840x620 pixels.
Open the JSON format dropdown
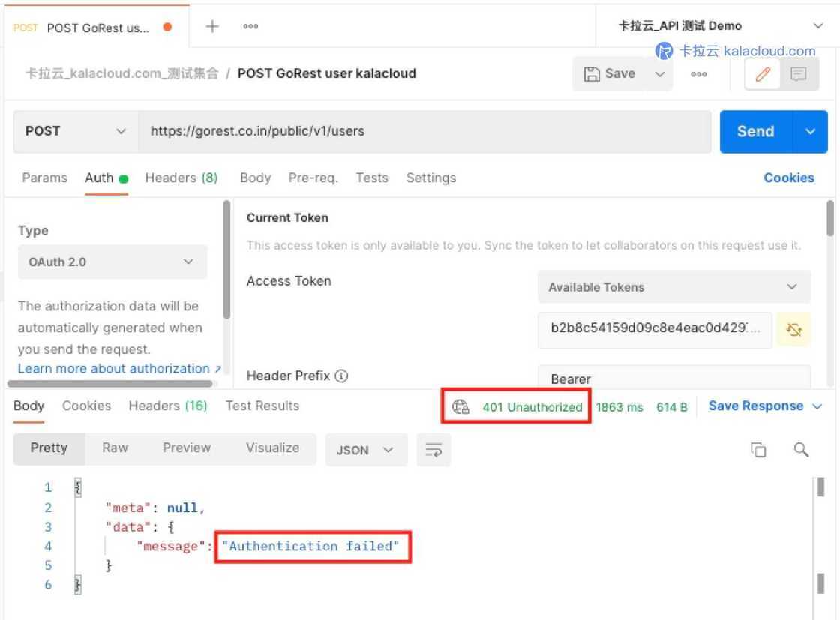[x=366, y=450]
